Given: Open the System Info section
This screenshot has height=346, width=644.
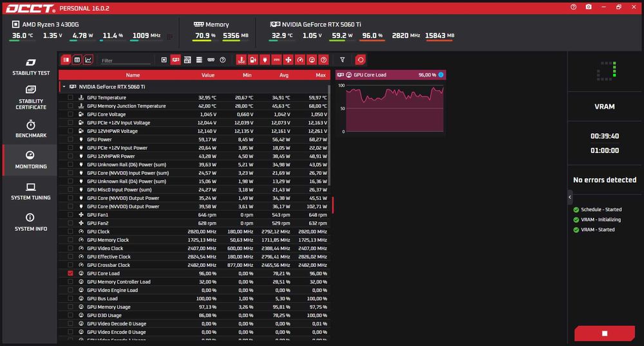Looking at the screenshot, I should pos(31,223).
